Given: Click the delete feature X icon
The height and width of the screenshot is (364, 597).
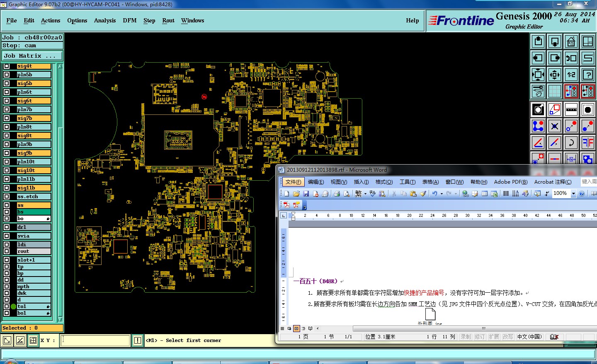Looking at the screenshot, I should pyautogui.click(x=555, y=126).
